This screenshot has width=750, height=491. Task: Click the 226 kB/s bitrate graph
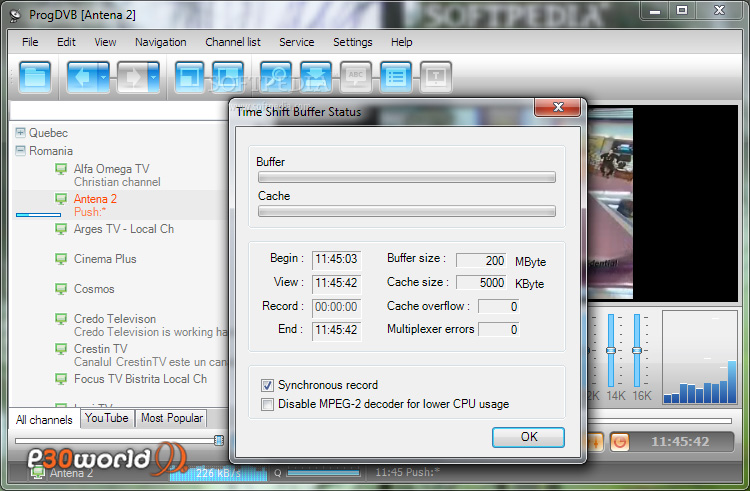[x=218, y=473]
